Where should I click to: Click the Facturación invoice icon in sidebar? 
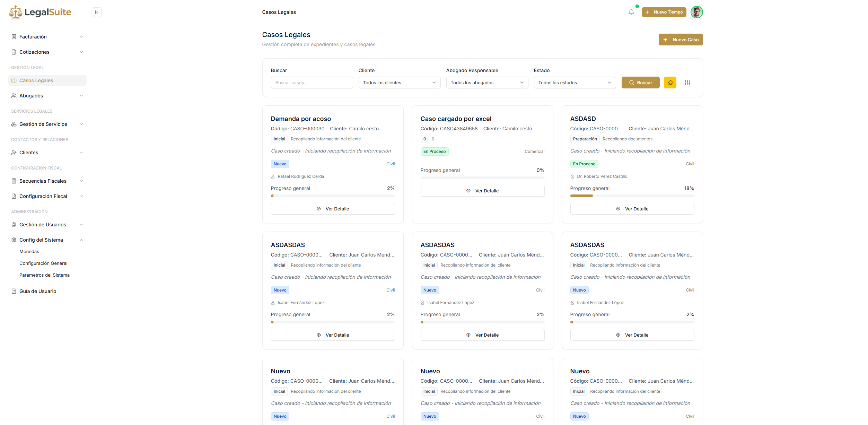(x=14, y=37)
